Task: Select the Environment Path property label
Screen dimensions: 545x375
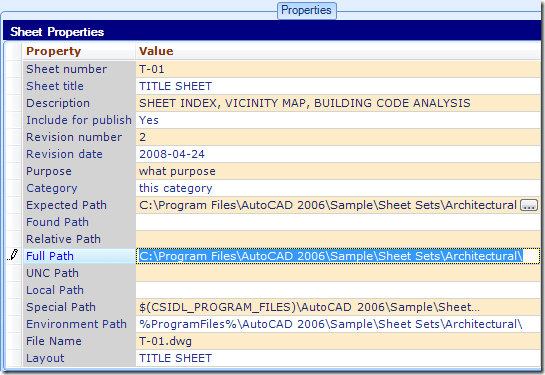Action: pyautogui.click(x=76, y=324)
